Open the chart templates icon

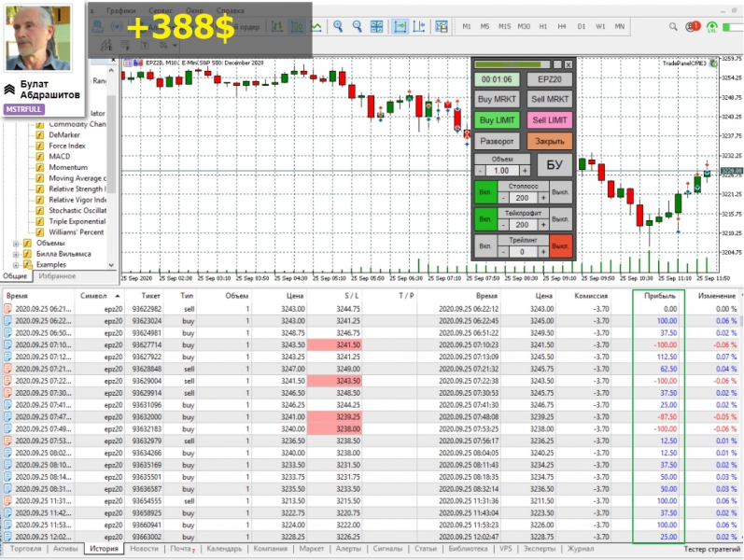click(x=442, y=26)
